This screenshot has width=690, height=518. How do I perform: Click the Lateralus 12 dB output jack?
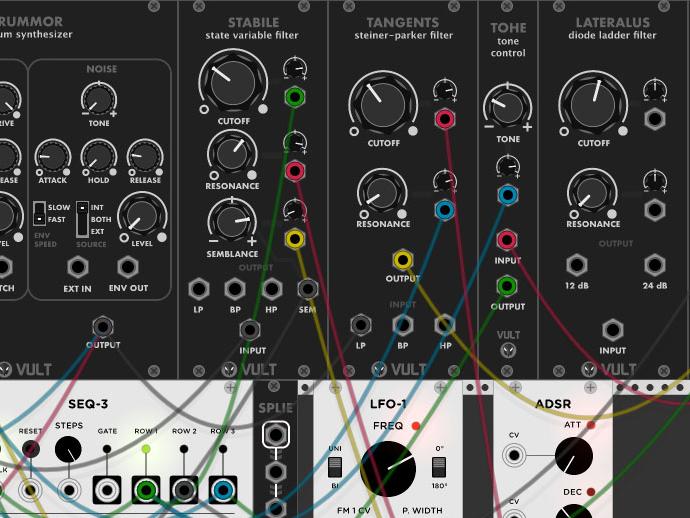[576, 265]
